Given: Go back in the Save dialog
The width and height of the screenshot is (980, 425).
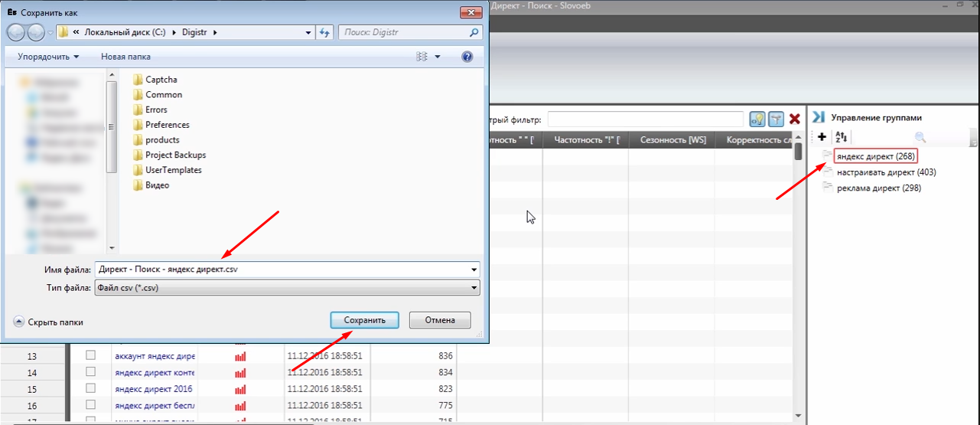Looking at the screenshot, I should (x=17, y=32).
